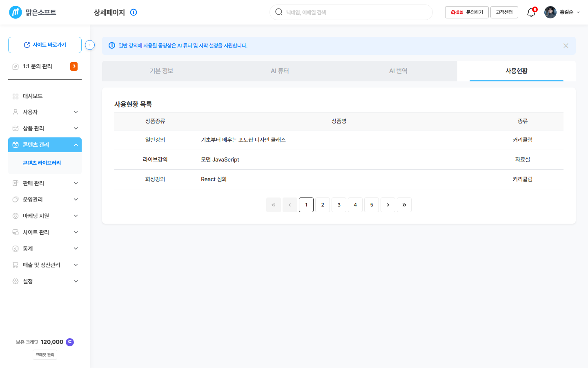Screen dimensions: 588x368
Task: Click the info icon in the blue banner
Action: pos(112,45)
